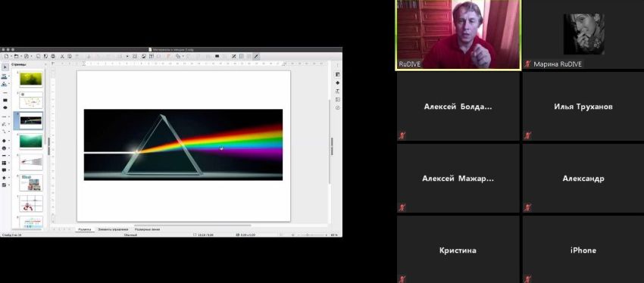Expand the New document dropdown arrow
The height and width of the screenshot is (283, 644).
click(11, 56)
